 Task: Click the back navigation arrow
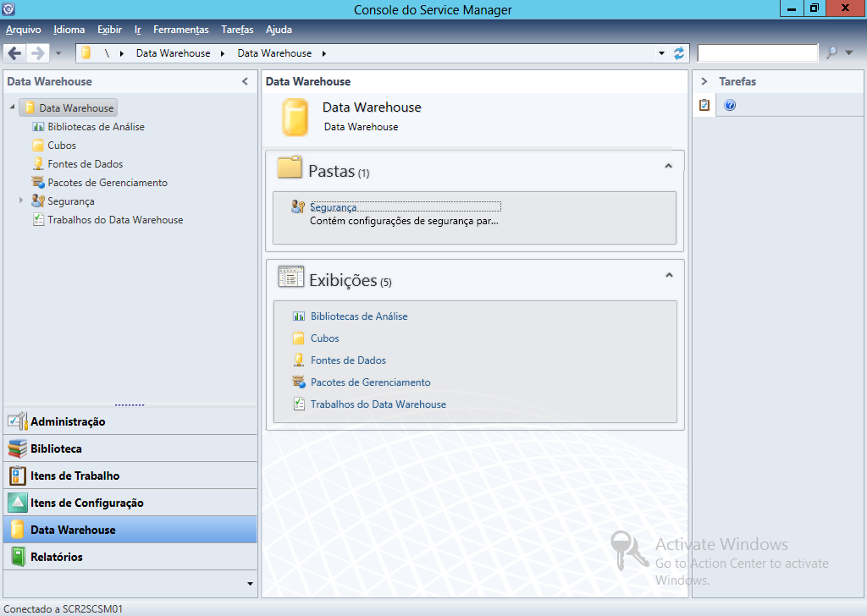[15, 53]
